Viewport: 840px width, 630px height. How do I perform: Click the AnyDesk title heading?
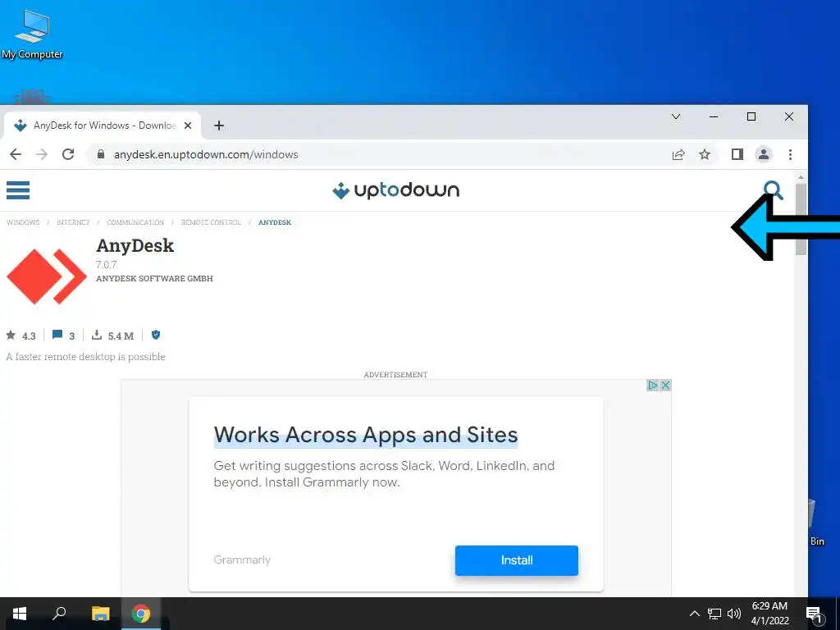pyautogui.click(x=135, y=245)
